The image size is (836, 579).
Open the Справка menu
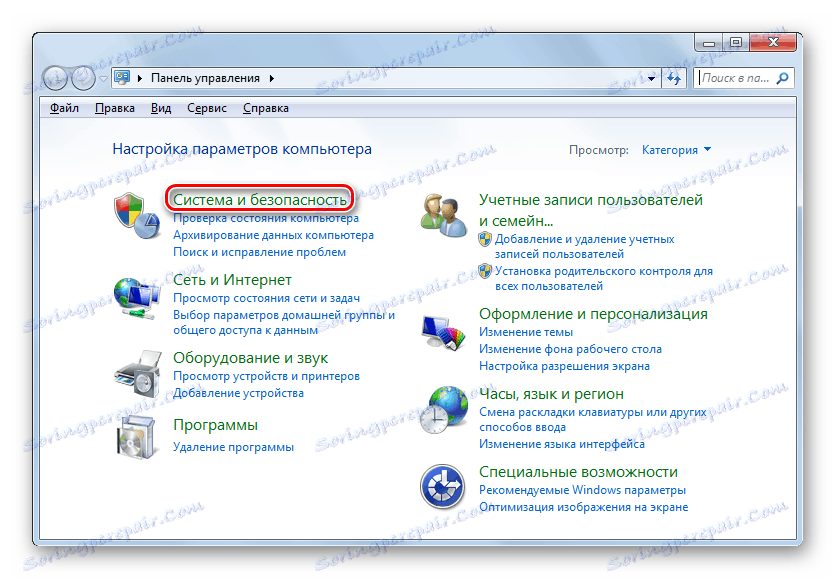(x=266, y=108)
